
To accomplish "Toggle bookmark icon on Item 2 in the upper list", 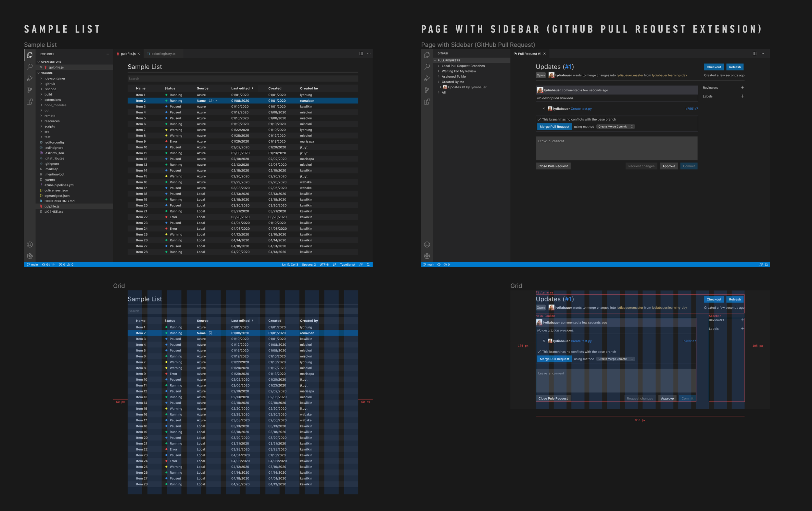I will tap(210, 101).
